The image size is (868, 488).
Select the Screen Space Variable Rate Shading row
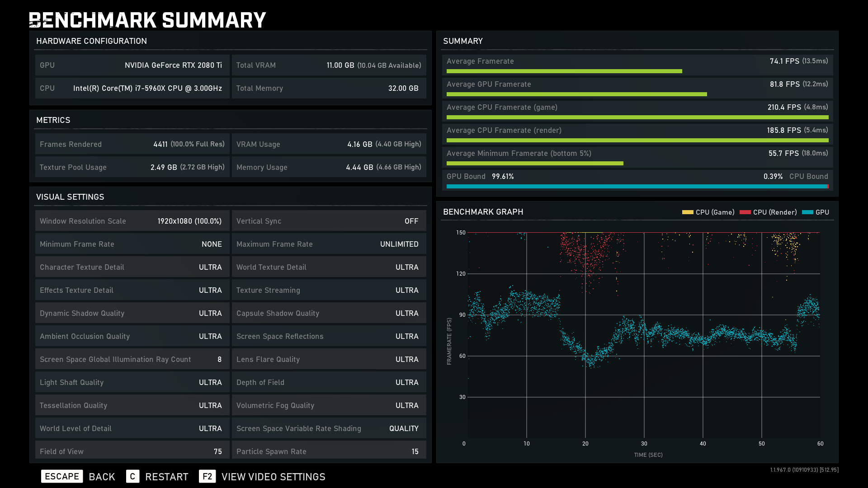point(329,428)
